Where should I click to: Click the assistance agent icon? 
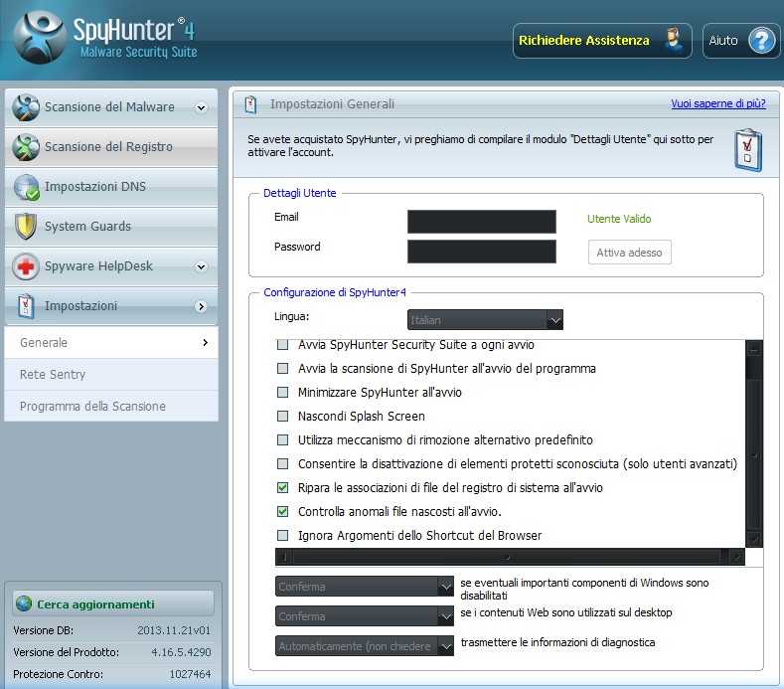pyautogui.click(x=674, y=40)
